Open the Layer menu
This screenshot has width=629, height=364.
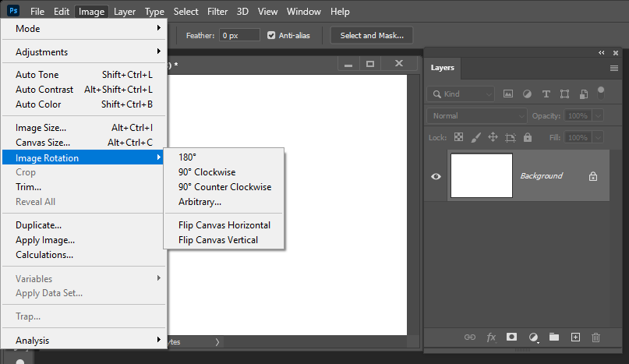(125, 12)
